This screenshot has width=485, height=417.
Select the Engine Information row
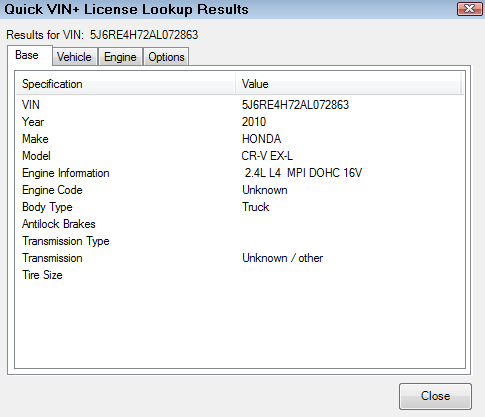(240, 173)
